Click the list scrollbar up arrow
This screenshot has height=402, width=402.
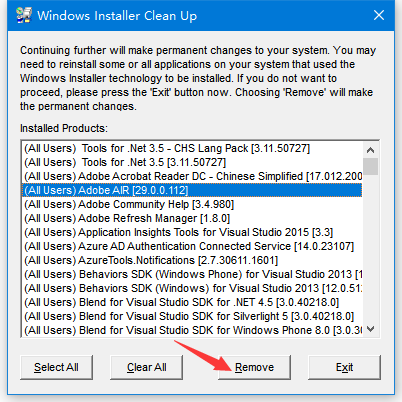370,150
